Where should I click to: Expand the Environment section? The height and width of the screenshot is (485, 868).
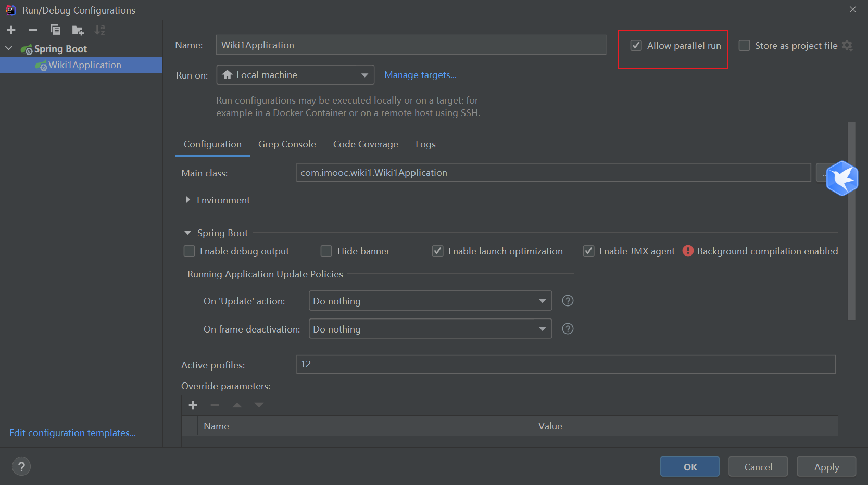pyautogui.click(x=188, y=200)
